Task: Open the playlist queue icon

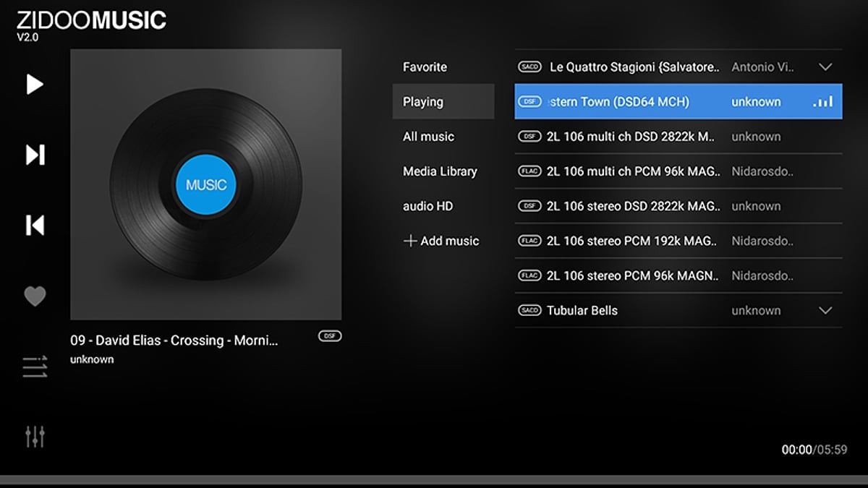Action: (x=35, y=367)
